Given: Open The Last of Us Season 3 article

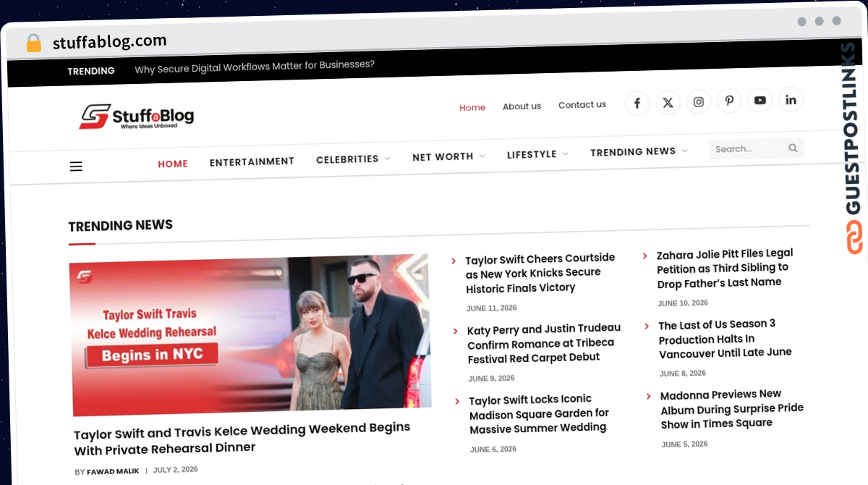Looking at the screenshot, I should (725, 339).
